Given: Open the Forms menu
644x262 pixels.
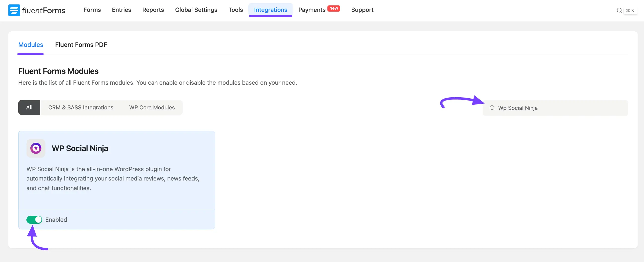Looking at the screenshot, I should pos(92,10).
